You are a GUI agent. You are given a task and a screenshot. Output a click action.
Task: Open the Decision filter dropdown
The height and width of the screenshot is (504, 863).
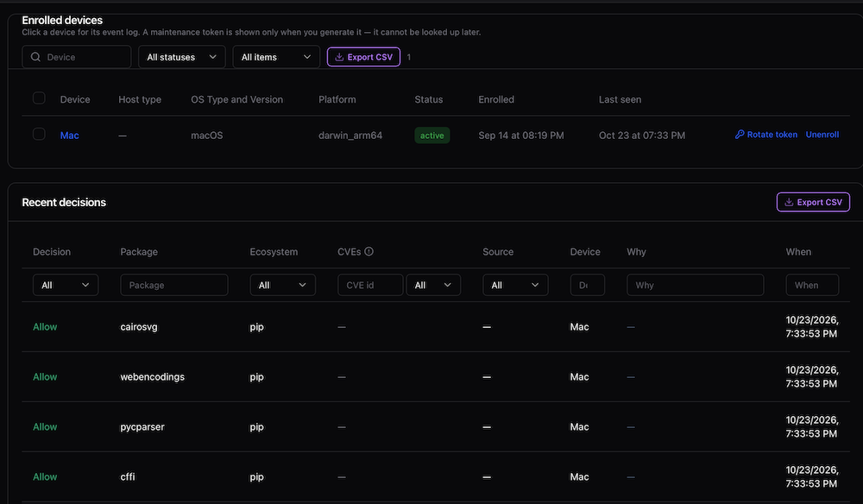(66, 285)
